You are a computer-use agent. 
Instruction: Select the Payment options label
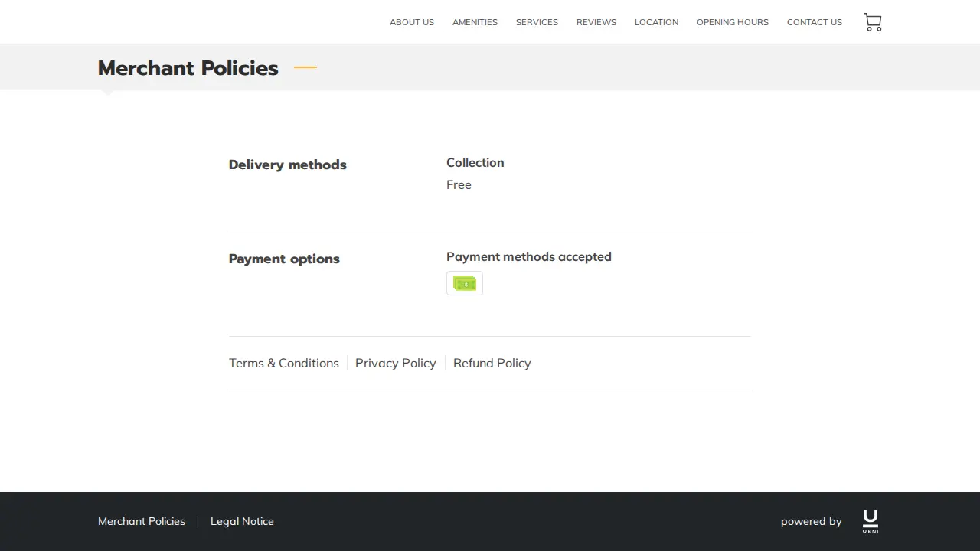pos(284,259)
